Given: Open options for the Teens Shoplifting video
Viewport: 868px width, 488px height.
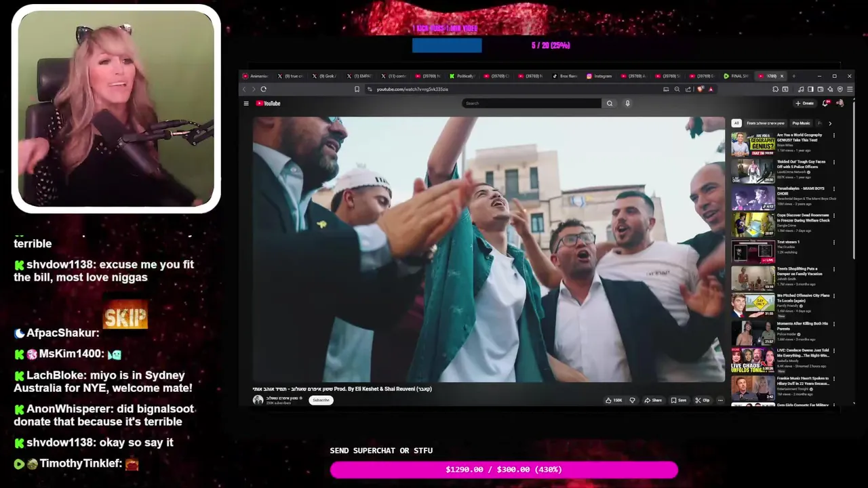Looking at the screenshot, I should point(834,270).
